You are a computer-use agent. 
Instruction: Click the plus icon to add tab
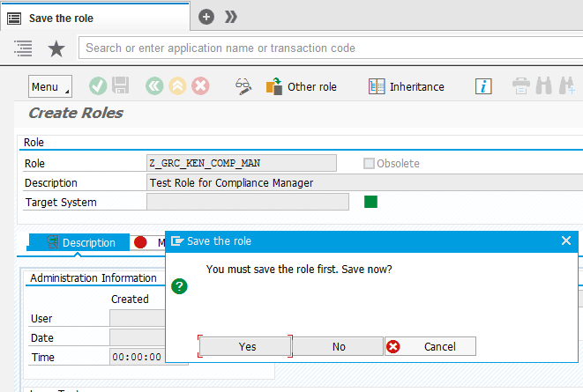pyautogui.click(x=206, y=17)
